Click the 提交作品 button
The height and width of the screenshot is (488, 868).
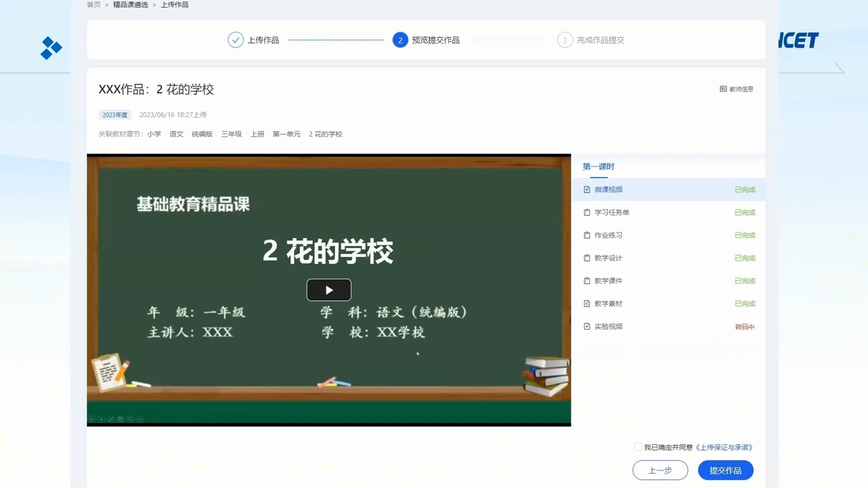tap(725, 470)
